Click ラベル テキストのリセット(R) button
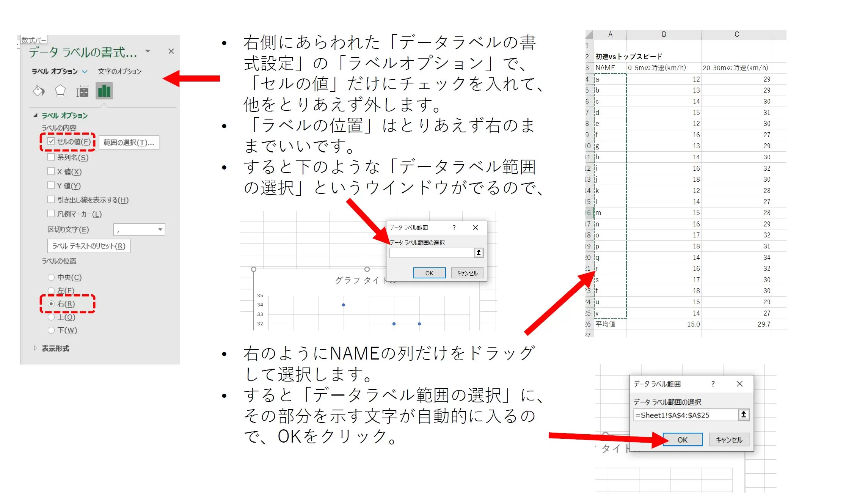 pyautogui.click(x=89, y=246)
